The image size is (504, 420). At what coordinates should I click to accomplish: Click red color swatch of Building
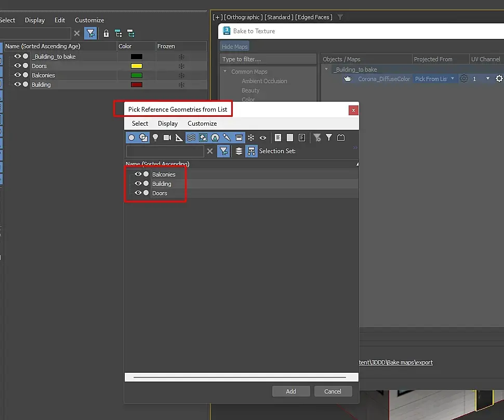[x=136, y=85]
